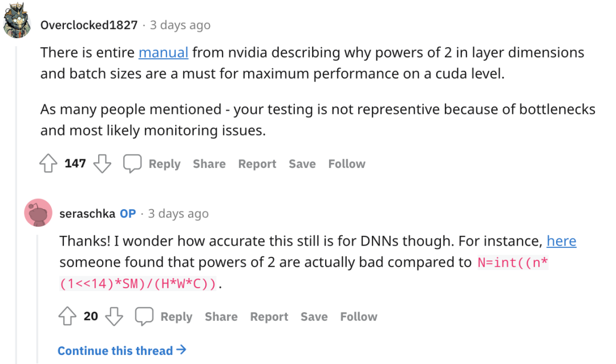Upvote Overclocked1827's comment
The image size is (616, 364).
pyautogui.click(x=48, y=164)
